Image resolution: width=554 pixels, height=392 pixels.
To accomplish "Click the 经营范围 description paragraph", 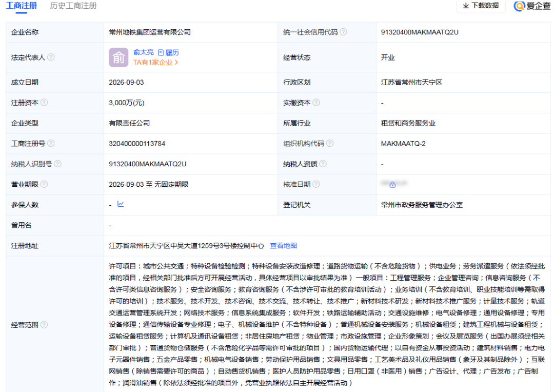I will tap(327, 324).
